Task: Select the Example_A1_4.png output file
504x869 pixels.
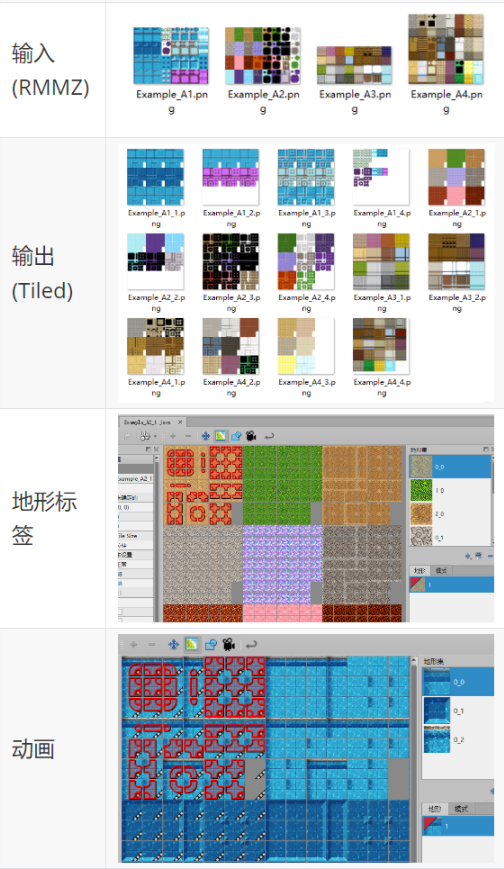Action: pyautogui.click(x=381, y=177)
